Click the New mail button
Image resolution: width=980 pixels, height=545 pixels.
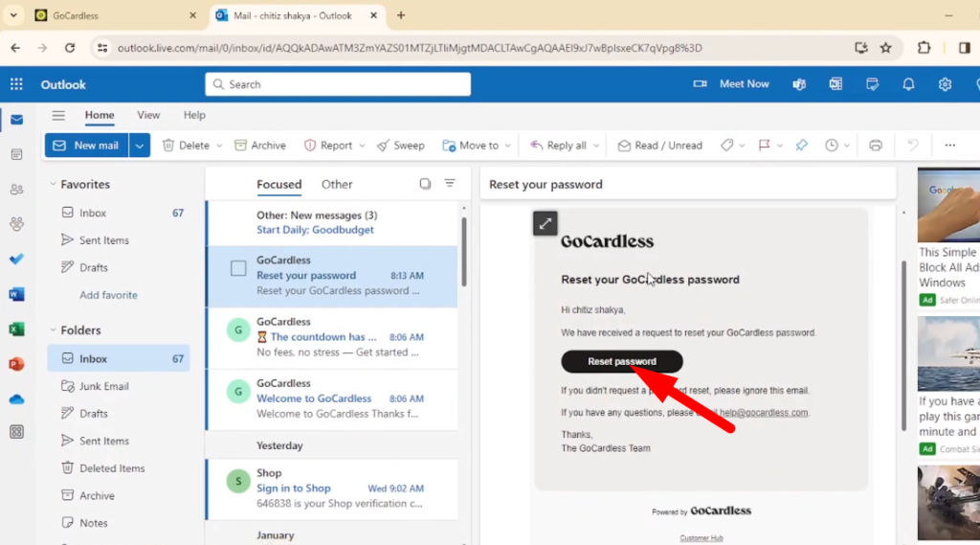[86, 146]
